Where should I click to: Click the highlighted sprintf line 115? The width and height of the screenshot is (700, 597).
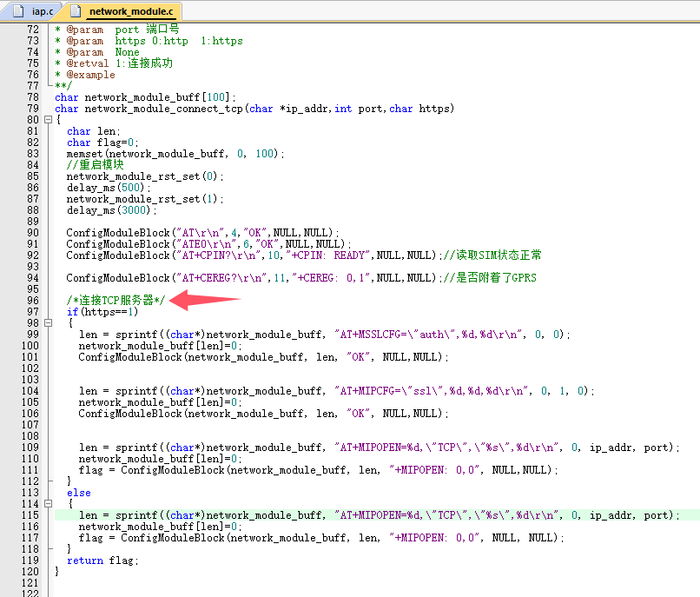[379, 515]
